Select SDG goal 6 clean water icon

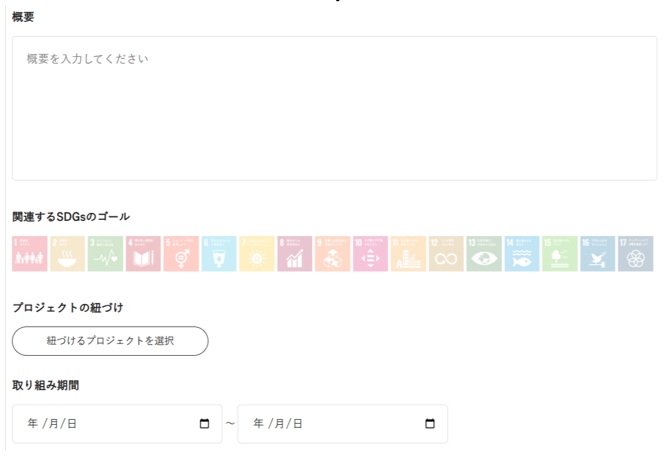(x=219, y=254)
